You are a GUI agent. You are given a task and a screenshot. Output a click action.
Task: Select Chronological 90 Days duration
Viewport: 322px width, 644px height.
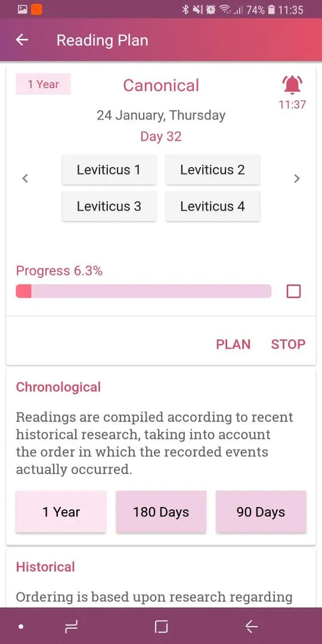[x=261, y=512]
